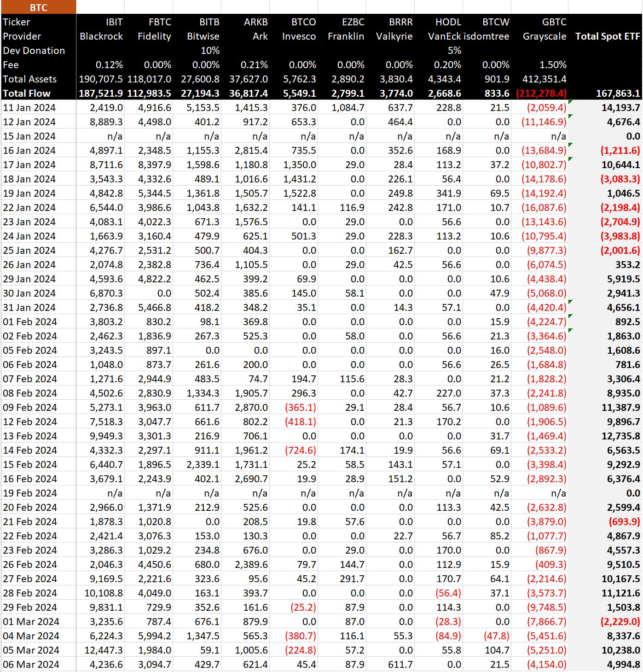Select the ARKB ticker cell
This screenshot has height=672, width=643.
[x=256, y=22]
